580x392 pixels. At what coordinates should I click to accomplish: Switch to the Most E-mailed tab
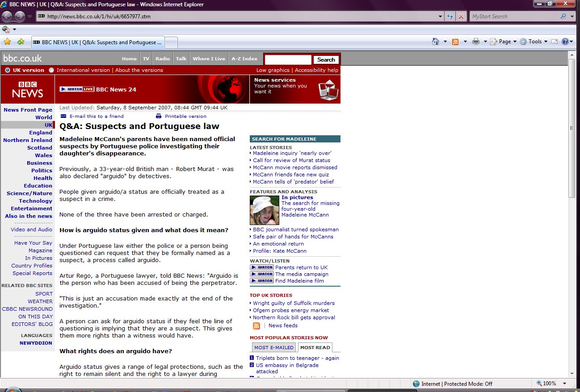click(274, 347)
